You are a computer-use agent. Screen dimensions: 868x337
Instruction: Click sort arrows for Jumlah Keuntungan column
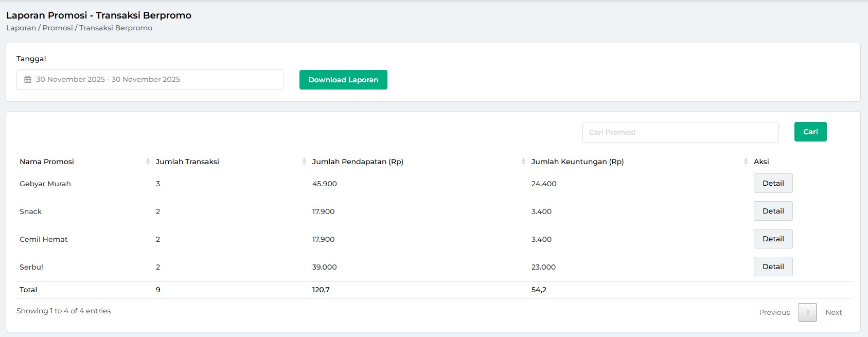click(x=746, y=162)
